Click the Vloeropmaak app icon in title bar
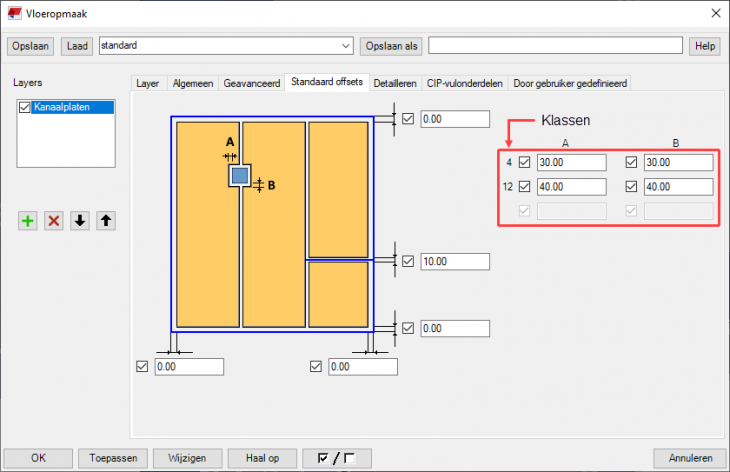The width and height of the screenshot is (730, 472). click(x=13, y=14)
